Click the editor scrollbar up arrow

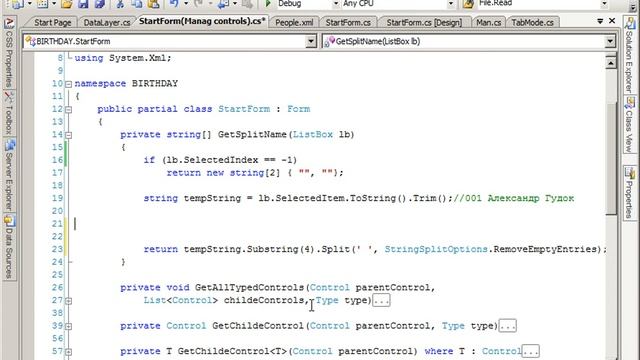coord(611,63)
